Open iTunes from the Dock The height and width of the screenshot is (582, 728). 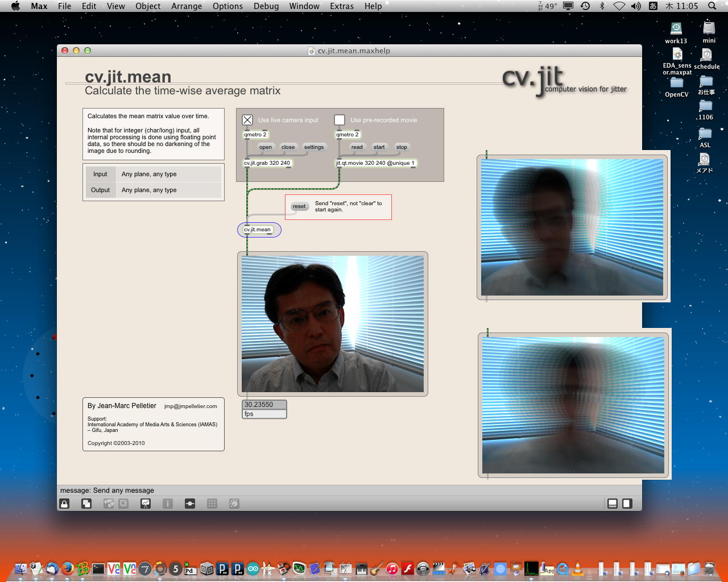[392, 568]
